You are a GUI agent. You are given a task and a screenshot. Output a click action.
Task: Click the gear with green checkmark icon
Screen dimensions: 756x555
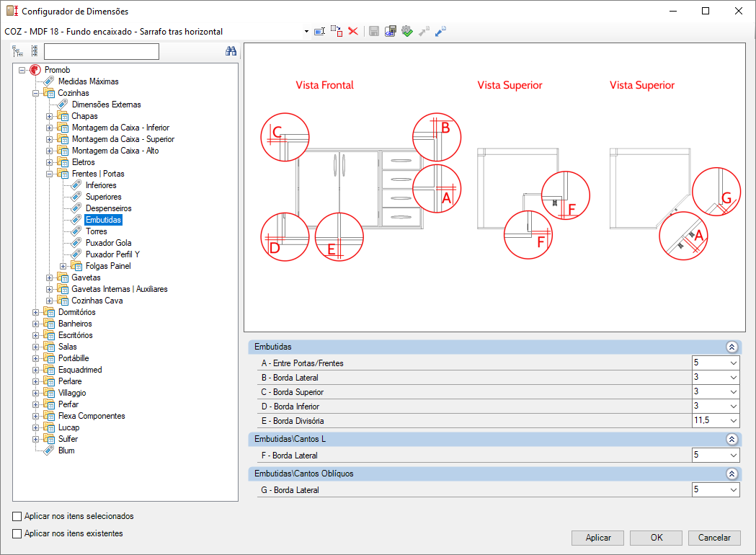click(406, 32)
